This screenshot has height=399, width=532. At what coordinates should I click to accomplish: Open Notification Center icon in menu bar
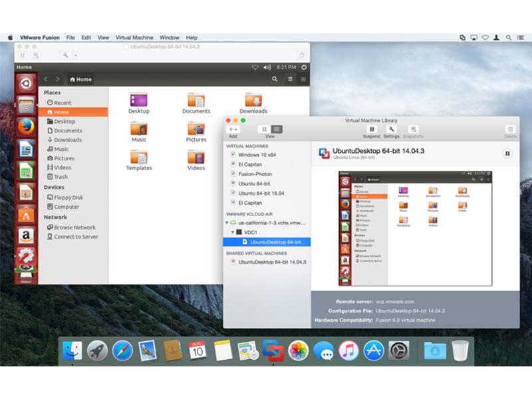521,38
